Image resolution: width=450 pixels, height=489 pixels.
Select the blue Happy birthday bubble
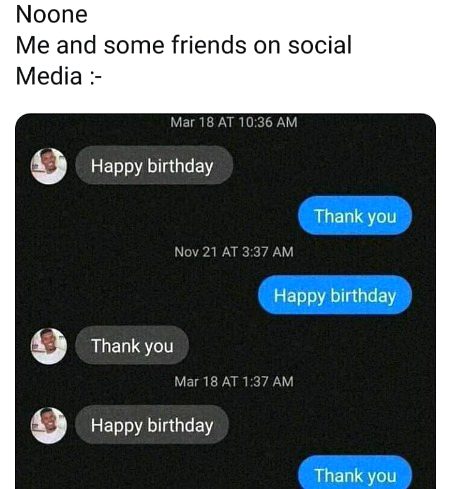pyautogui.click(x=335, y=295)
